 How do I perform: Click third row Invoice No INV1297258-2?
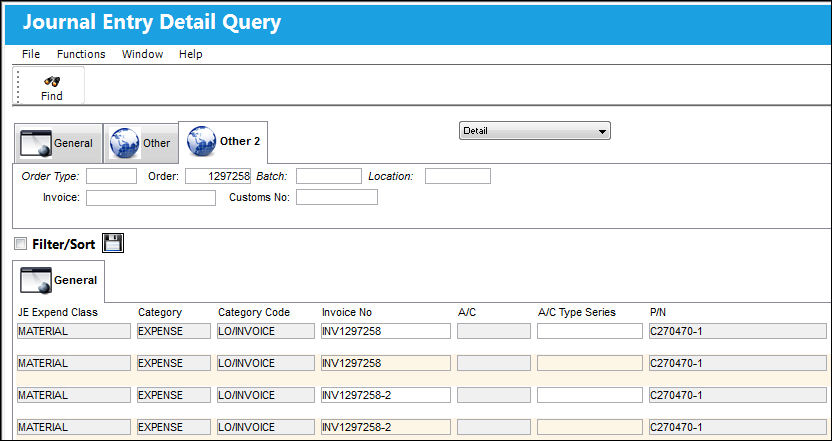tap(386, 395)
